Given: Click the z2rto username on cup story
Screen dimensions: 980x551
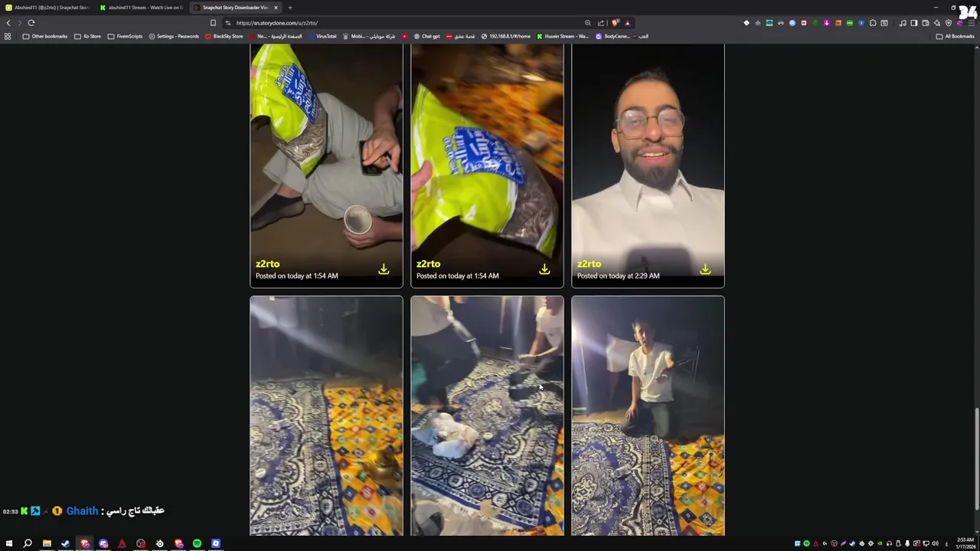Looking at the screenshot, I should tap(267, 264).
